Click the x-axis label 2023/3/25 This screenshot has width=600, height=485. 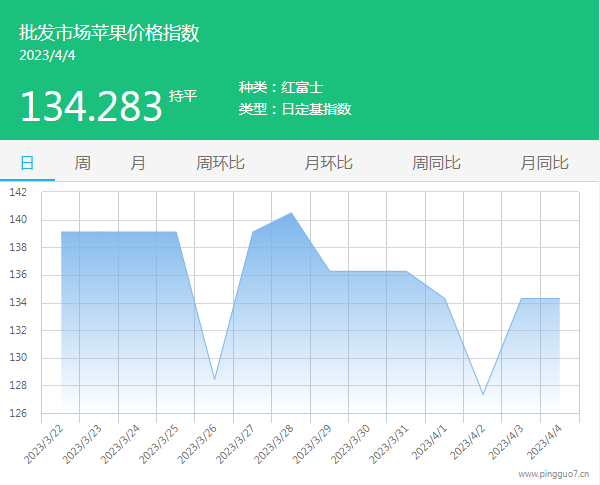(158, 444)
